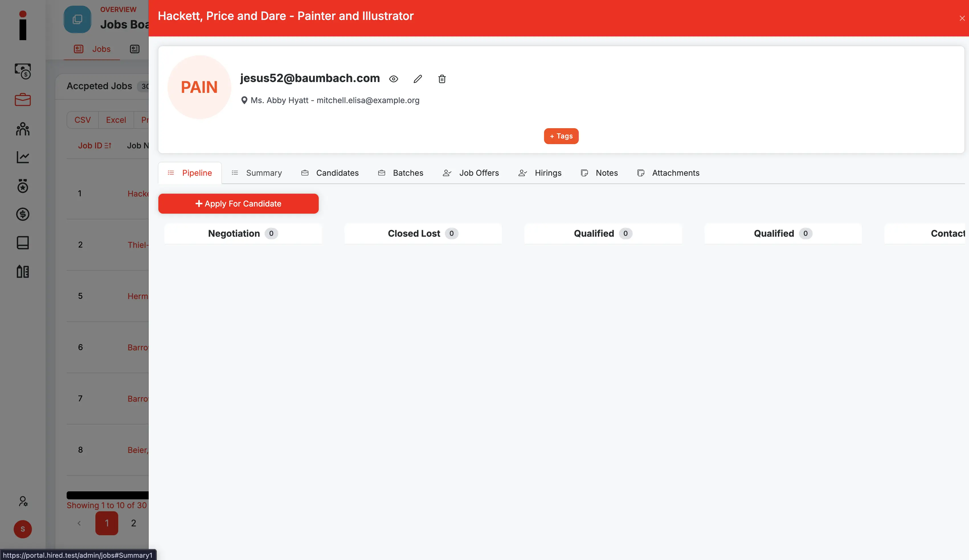Click the previous page chevron

(79, 523)
